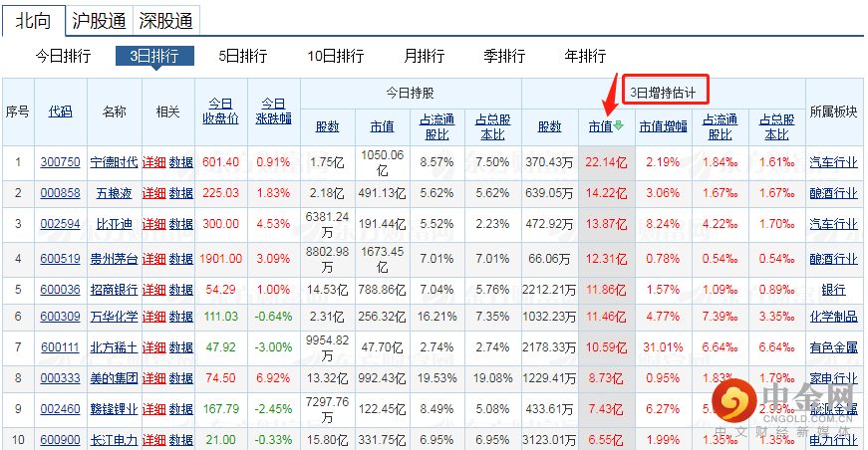Select the 季排行 ranking tab
868x450 pixels.
click(x=504, y=56)
